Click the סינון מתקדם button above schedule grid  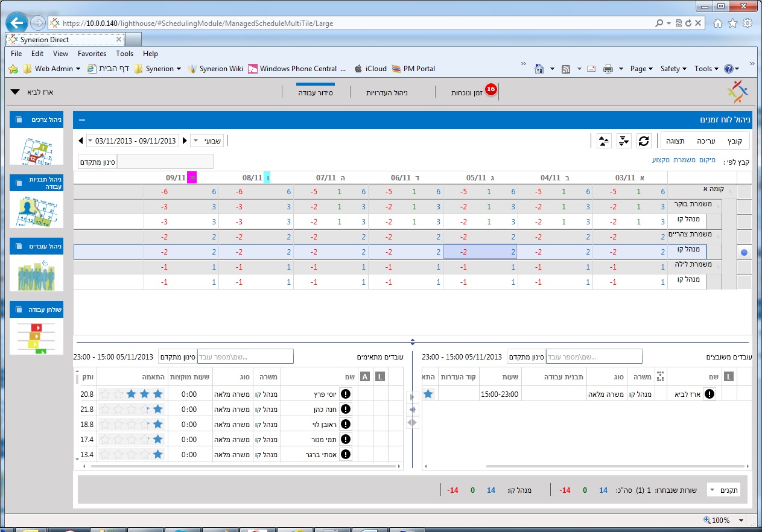[x=98, y=162]
